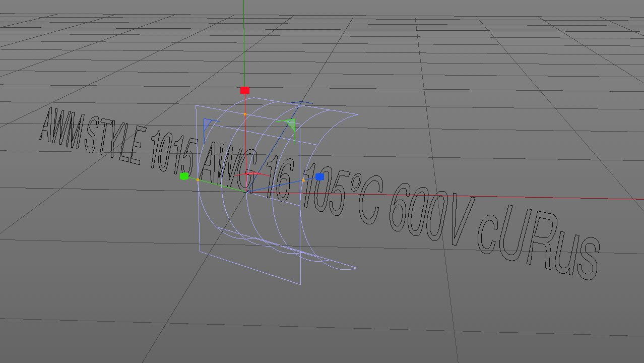
Task: Select the green axis gizmo handle
Action: (184, 176)
